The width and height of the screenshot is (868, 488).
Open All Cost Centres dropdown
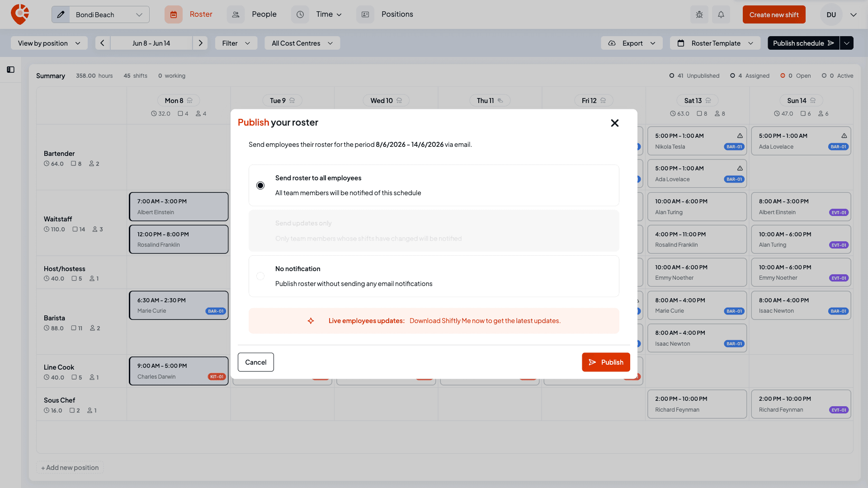pos(302,43)
